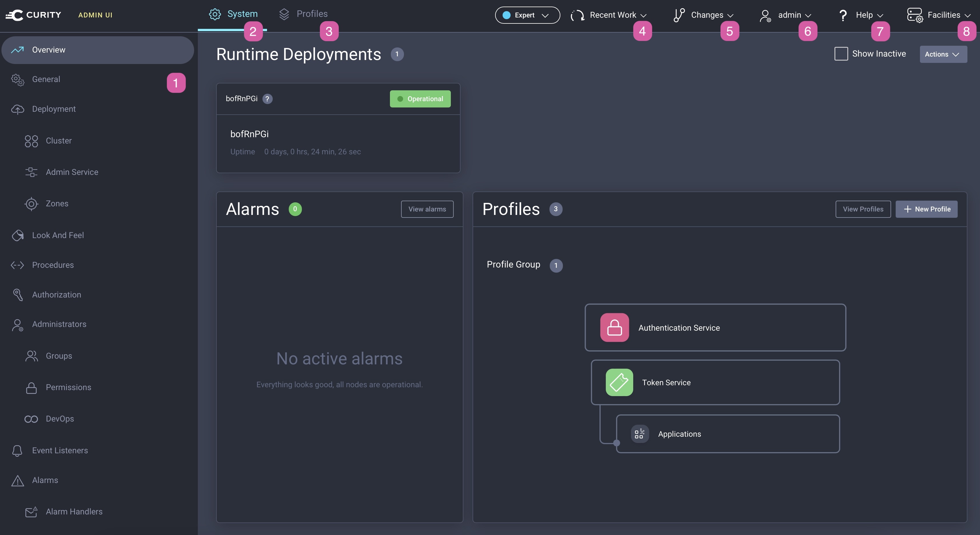Click the Alarms zero count badge
980x535 pixels.
295,209
